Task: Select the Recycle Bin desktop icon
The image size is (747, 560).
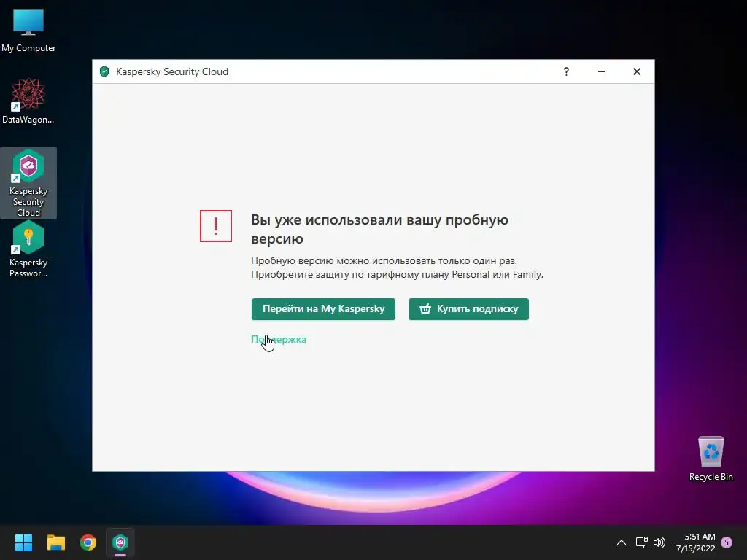Action: [711, 458]
